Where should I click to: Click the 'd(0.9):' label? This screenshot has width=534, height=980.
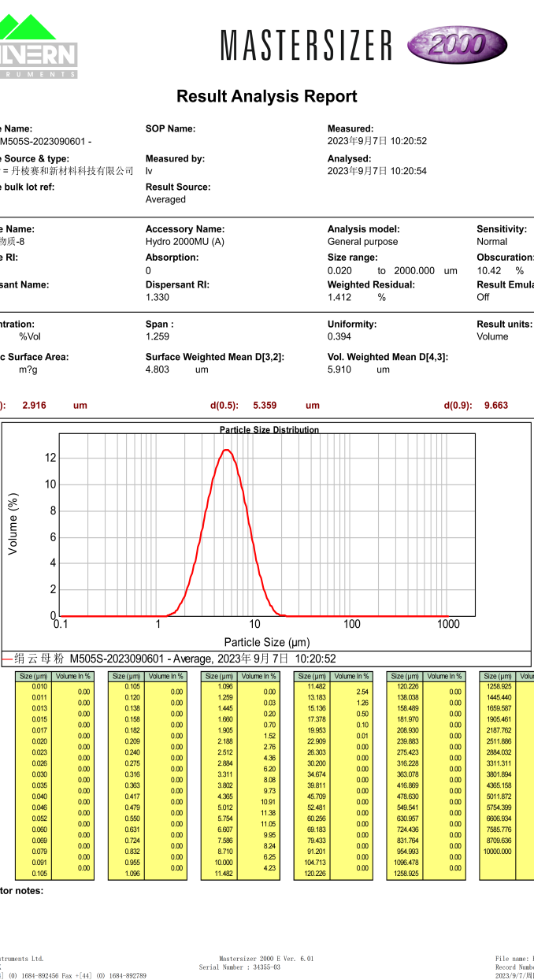click(458, 406)
